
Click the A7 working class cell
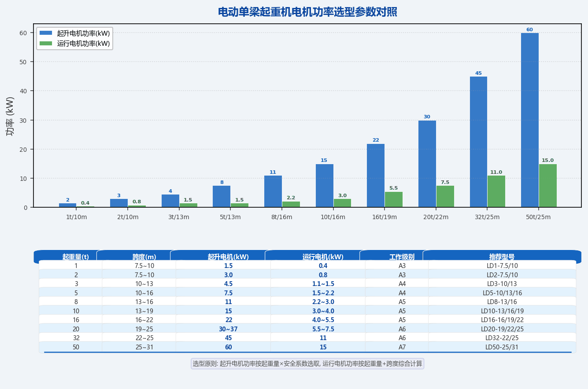[402, 347]
